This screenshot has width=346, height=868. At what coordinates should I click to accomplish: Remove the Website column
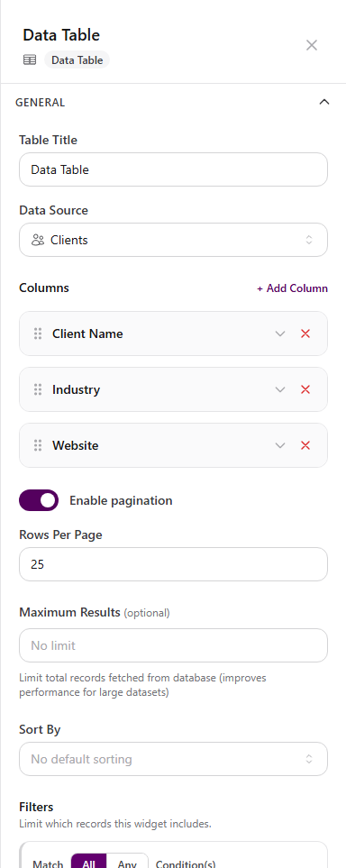[305, 445]
